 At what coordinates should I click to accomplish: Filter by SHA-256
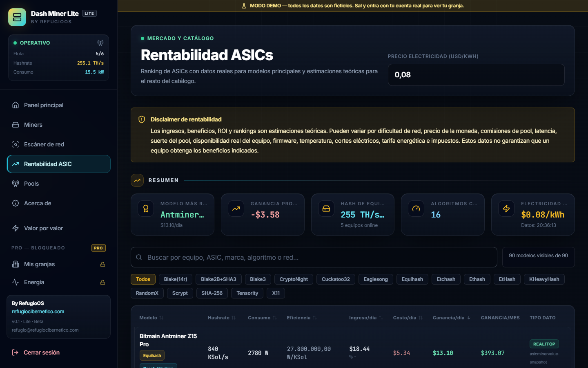[212, 293]
